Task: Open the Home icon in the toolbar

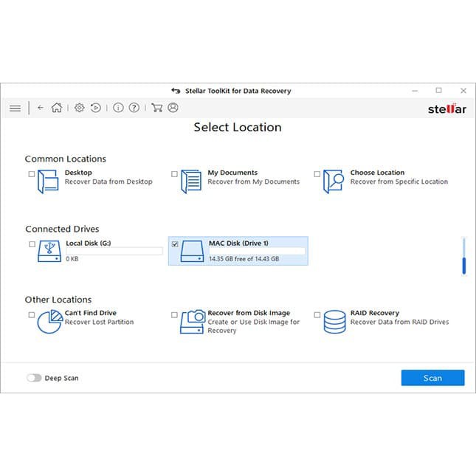Action: click(x=57, y=108)
